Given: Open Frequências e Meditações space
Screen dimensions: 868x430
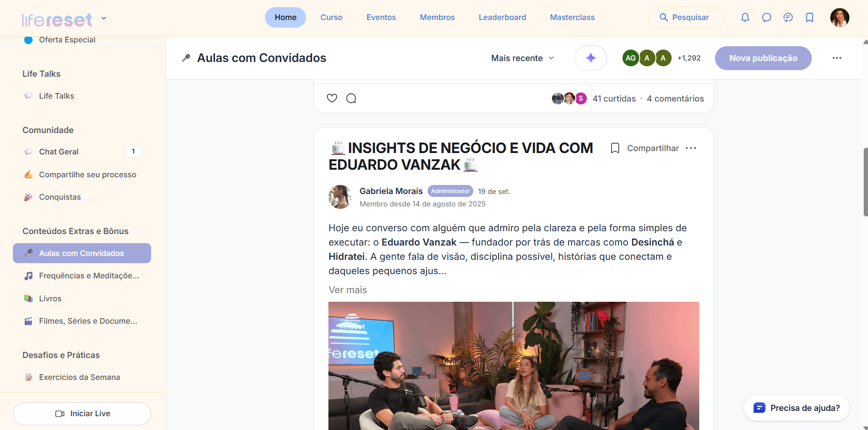Looking at the screenshot, I should pos(82,276).
